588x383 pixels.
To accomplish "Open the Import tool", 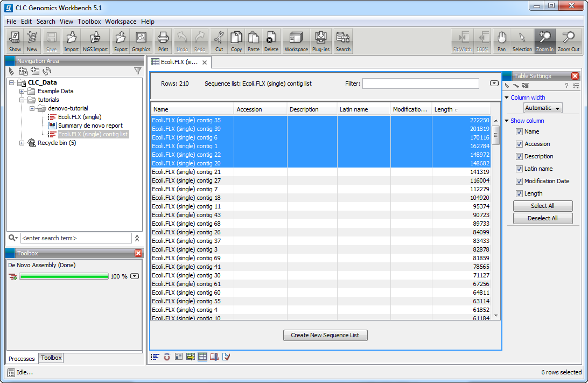I will click(71, 41).
